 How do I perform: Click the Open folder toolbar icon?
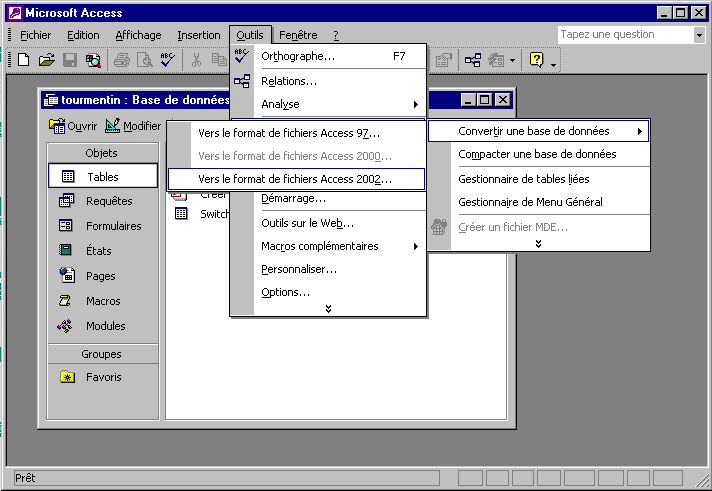click(46, 60)
